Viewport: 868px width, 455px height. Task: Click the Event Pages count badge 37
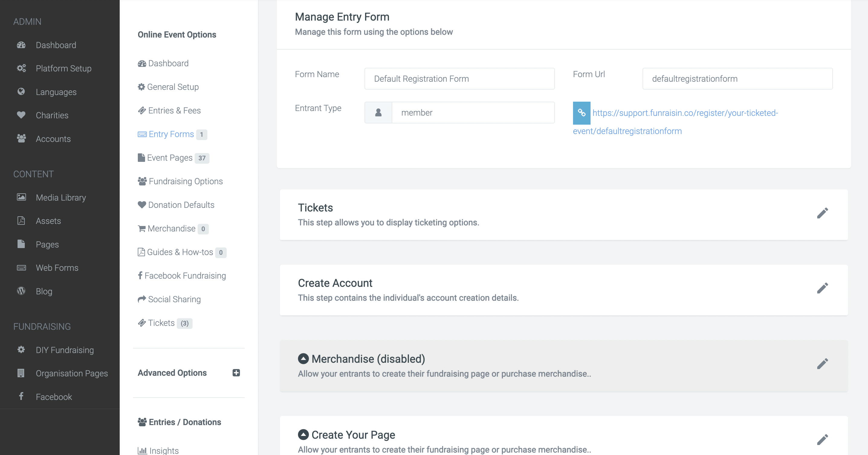point(202,158)
